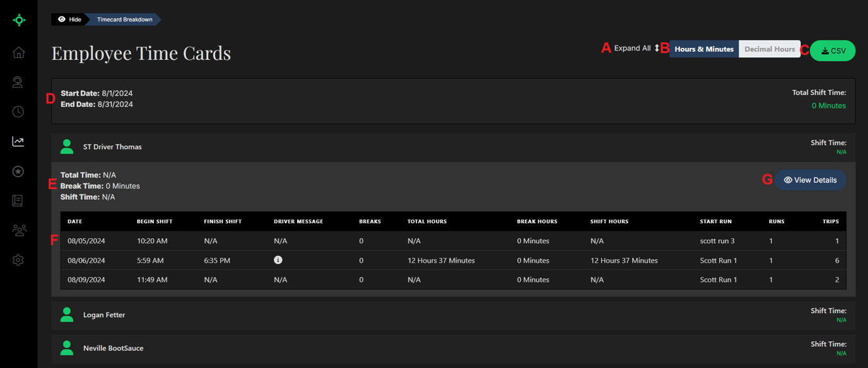Viewport: 868px width, 368px height.
Task: Collapse the ST Driver Thomas time card
Action: pyautogui.click(x=112, y=147)
